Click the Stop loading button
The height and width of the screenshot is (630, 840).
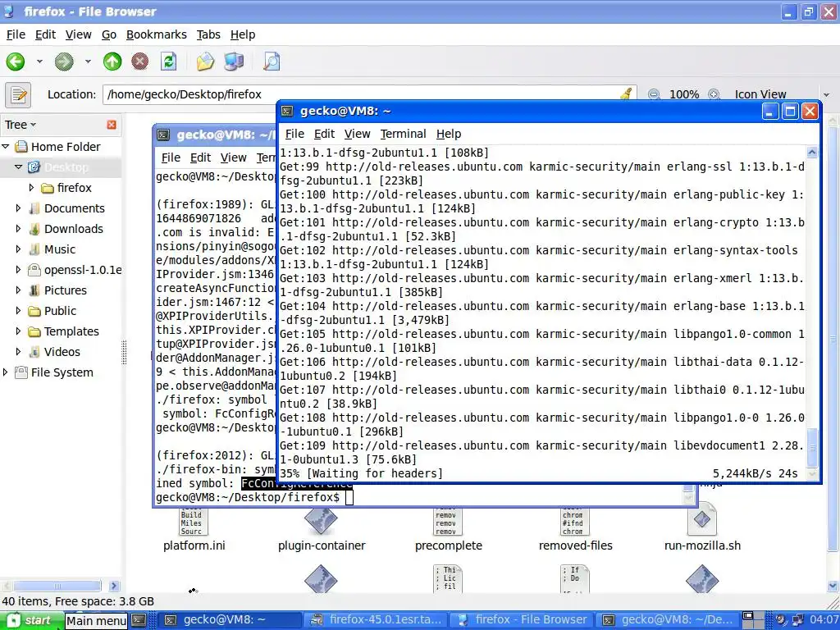[x=139, y=62]
